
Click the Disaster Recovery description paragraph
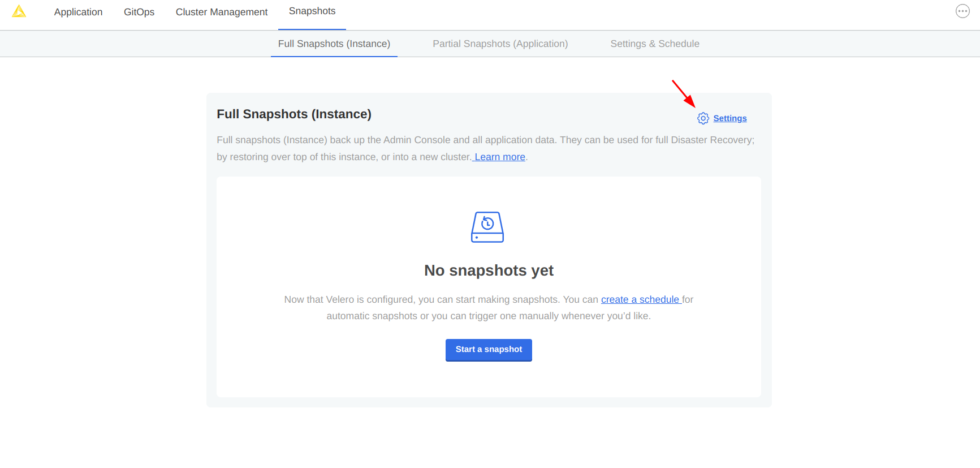tap(485, 148)
